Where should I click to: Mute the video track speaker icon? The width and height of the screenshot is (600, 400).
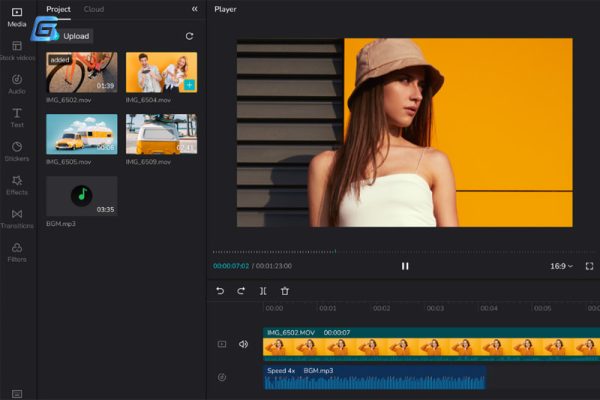click(243, 344)
